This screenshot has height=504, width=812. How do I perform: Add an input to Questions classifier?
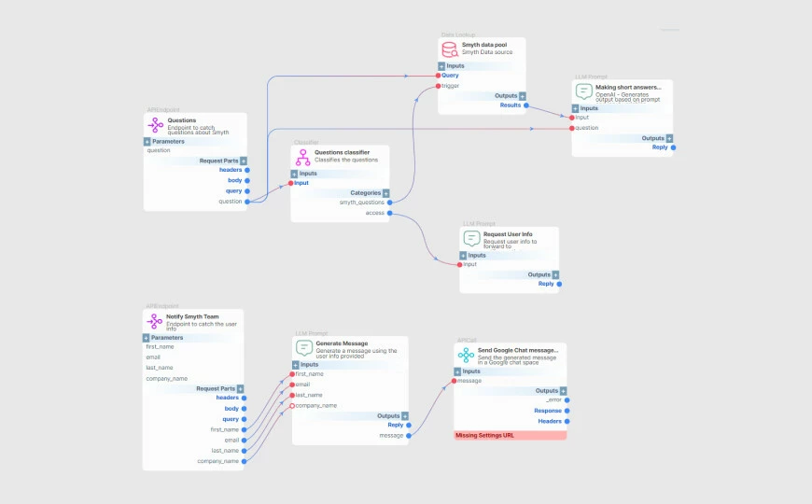pos(294,174)
